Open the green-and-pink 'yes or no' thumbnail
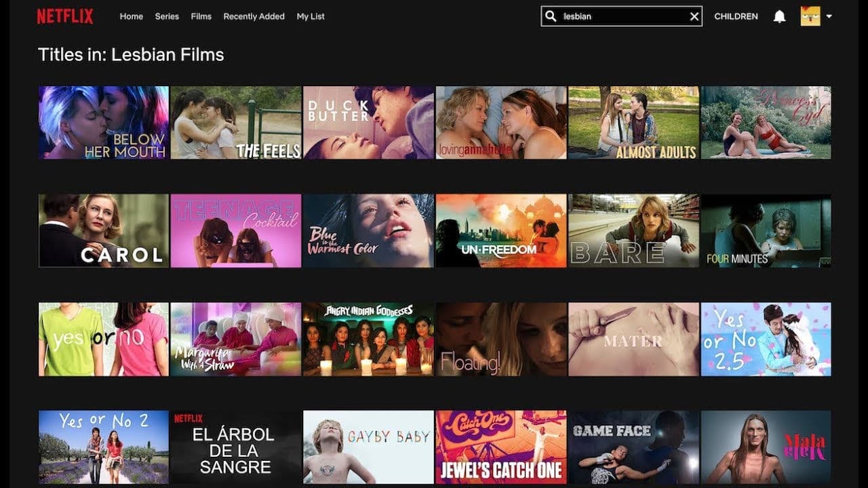 click(104, 340)
